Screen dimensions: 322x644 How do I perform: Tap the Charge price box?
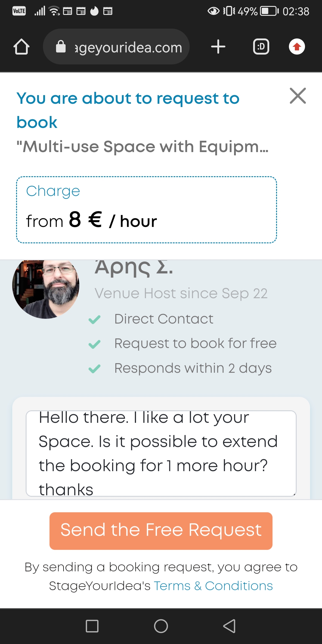pyautogui.click(x=146, y=210)
